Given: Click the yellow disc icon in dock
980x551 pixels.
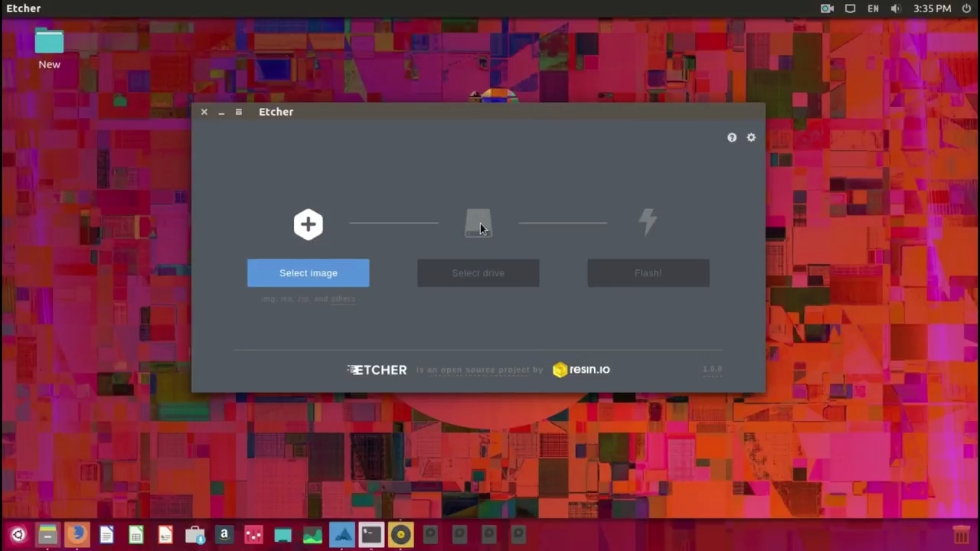Looking at the screenshot, I should pyautogui.click(x=401, y=535).
